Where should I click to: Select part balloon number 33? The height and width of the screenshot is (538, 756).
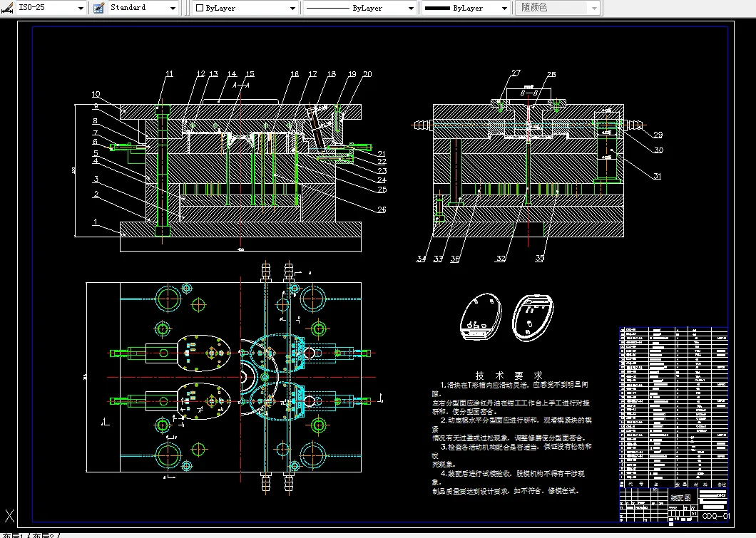coord(438,259)
